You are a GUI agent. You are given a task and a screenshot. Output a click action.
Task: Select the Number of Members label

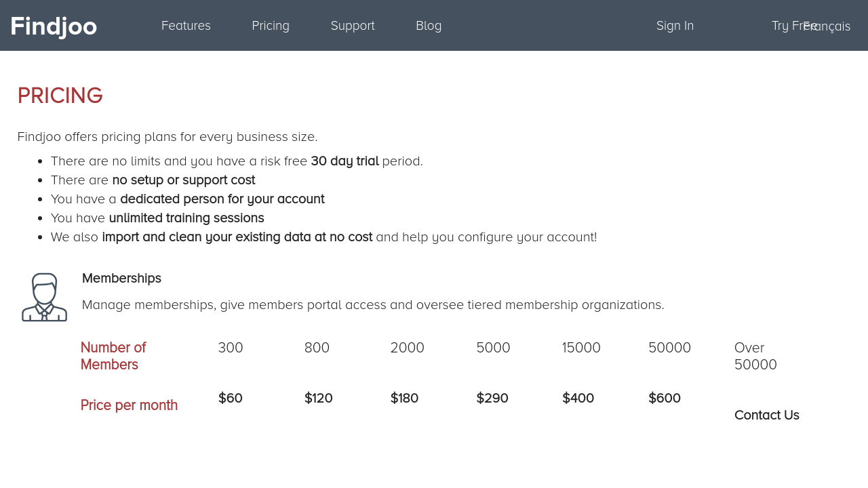(x=113, y=356)
